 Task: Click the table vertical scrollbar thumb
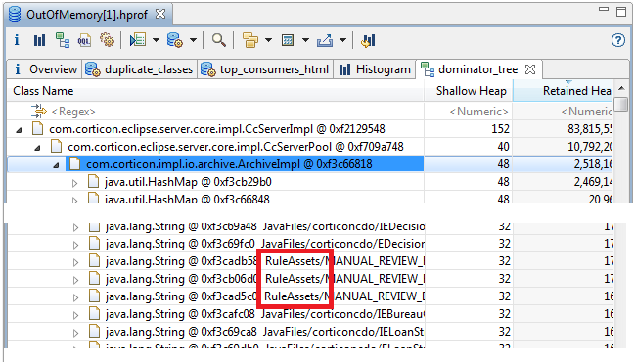(x=620, y=104)
